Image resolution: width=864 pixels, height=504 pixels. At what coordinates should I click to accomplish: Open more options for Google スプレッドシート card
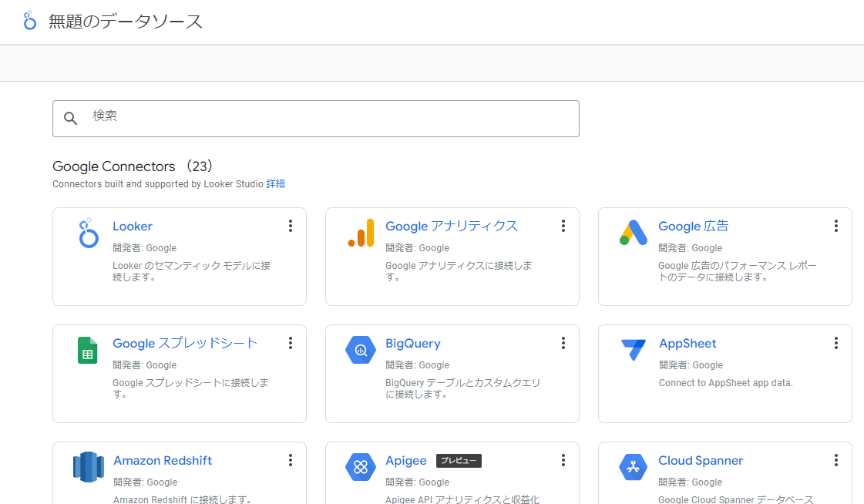tap(291, 343)
